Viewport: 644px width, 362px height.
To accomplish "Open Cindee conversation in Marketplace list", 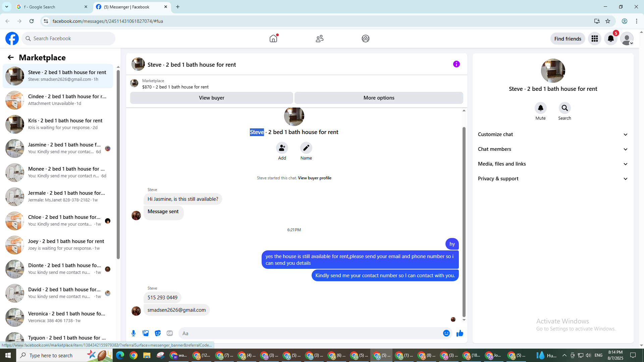I will tap(58, 100).
